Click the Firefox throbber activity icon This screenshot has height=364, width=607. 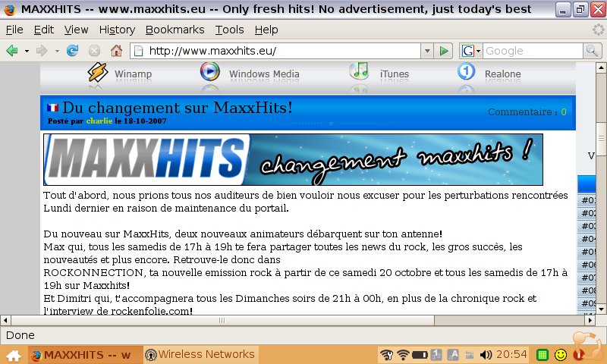point(599,30)
